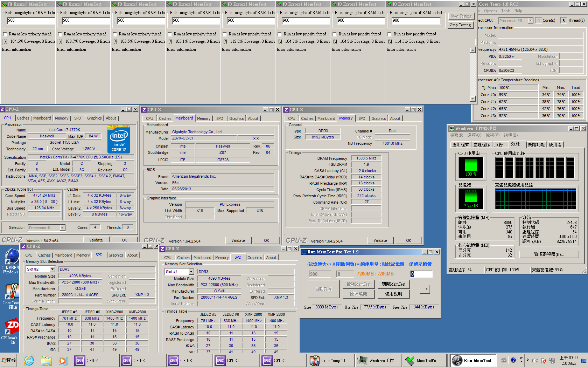This screenshot has height=368, width=588.
Task: Click the 自動計算 button
Action: click(323, 289)
